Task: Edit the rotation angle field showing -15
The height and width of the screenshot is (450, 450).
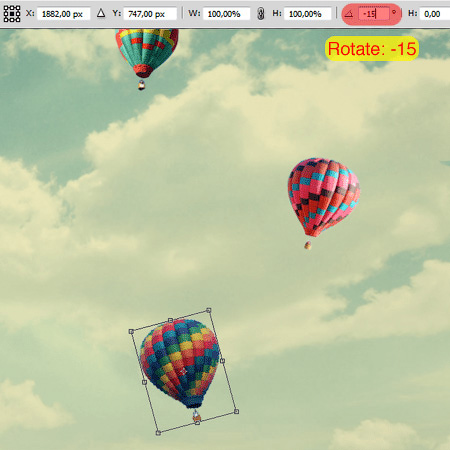Action: (373, 14)
